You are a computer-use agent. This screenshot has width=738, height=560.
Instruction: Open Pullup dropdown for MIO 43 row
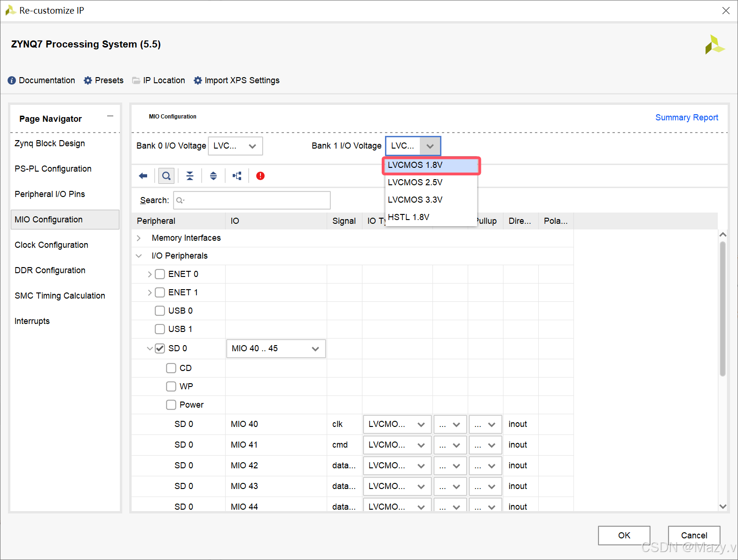(x=485, y=487)
